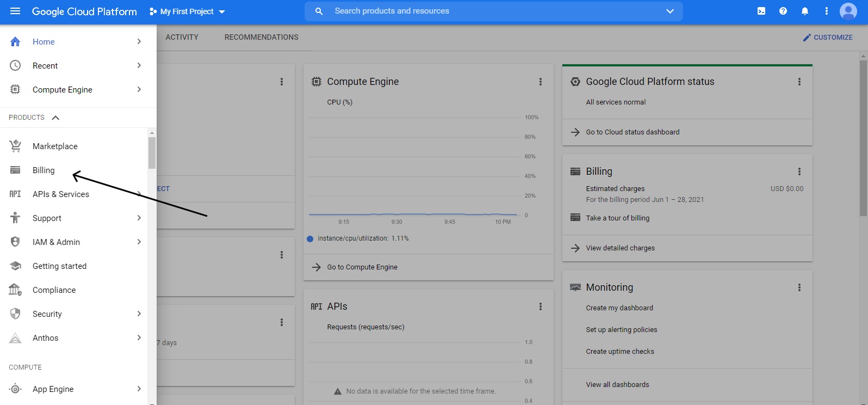Open the help question mark icon
The image size is (868, 405).
[783, 11]
